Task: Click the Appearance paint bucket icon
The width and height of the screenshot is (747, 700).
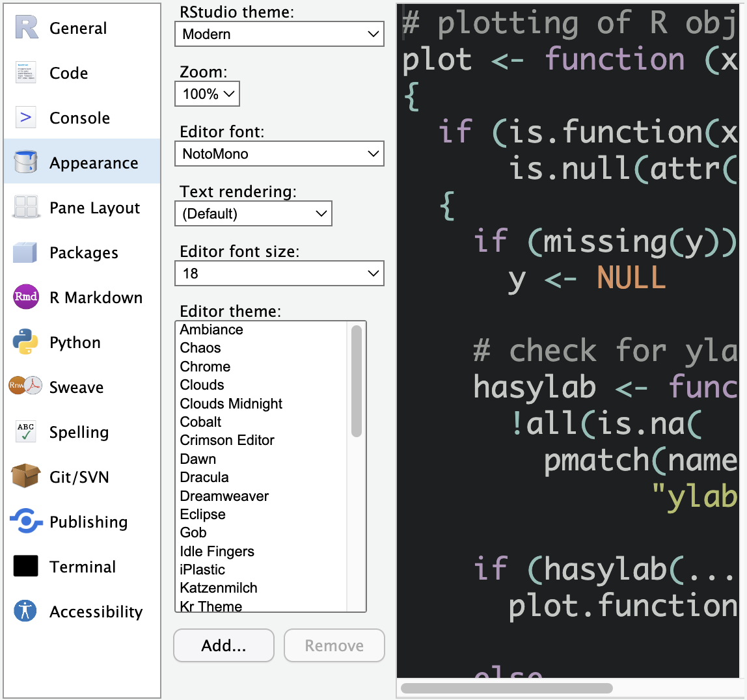Action: [26, 162]
